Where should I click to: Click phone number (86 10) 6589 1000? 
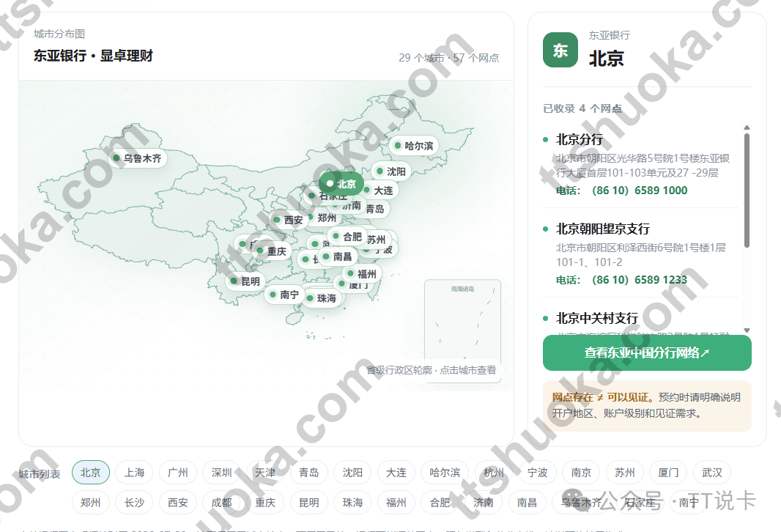point(640,191)
